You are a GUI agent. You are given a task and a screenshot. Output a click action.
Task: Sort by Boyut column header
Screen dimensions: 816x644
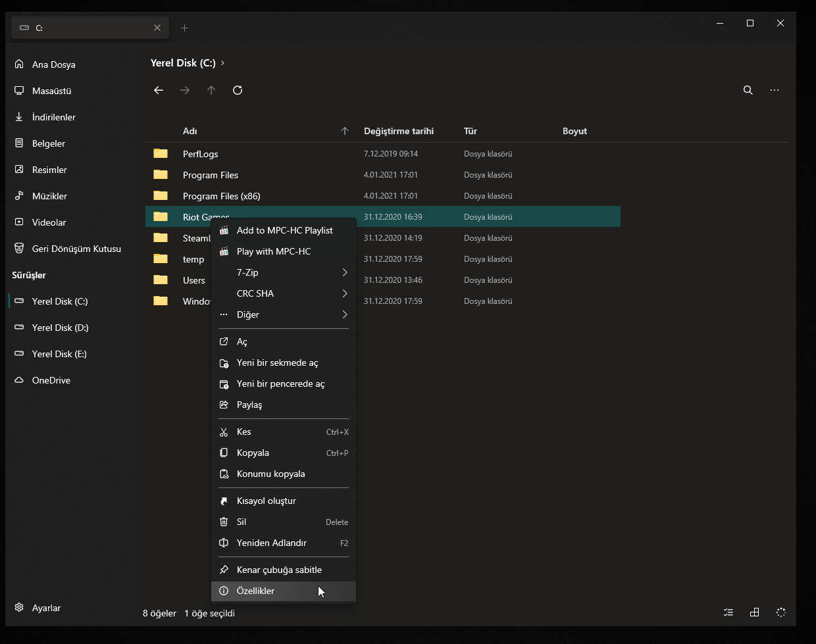pyautogui.click(x=574, y=131)
